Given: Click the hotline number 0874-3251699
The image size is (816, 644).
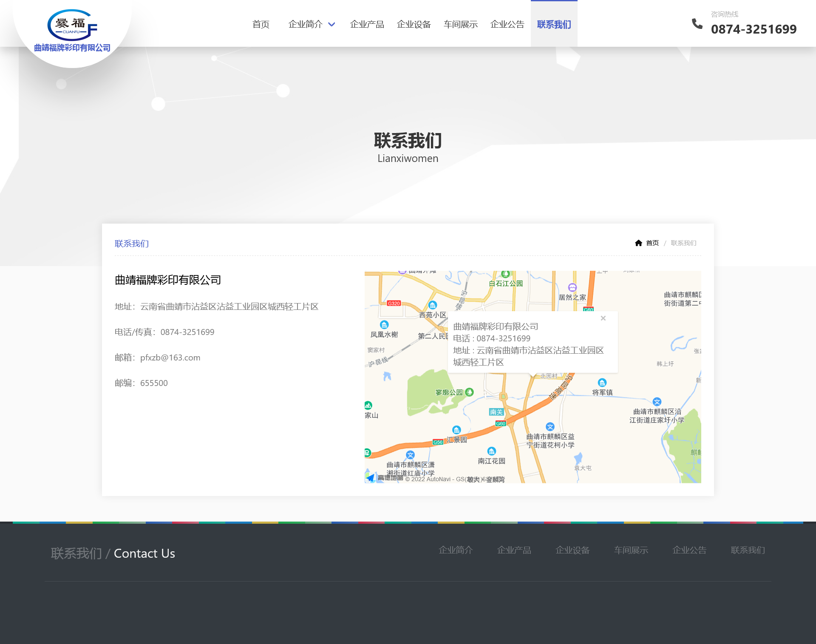Looking at the screenshot, I should pyautogui.click(x=754, y=29).
